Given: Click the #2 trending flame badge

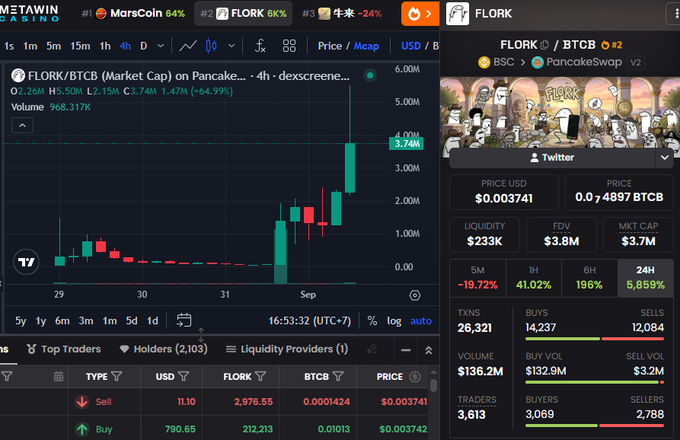Looking at the screenshot, I should (x=611, y=45).
